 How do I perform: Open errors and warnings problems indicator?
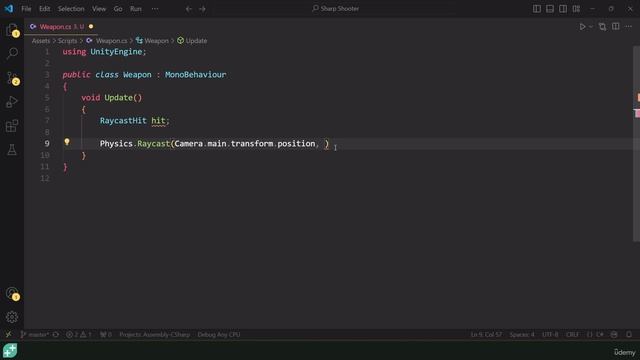coord(79,334)
